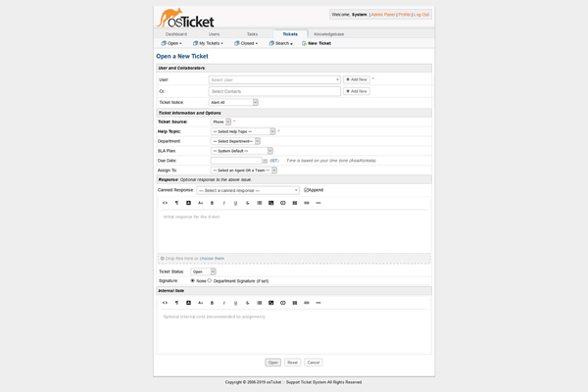This screenshot has height=392, width=588.
Task: Insert horizontal rule in Internal Note toolbar
Action: pyautogui.click(x=318, y=302)
